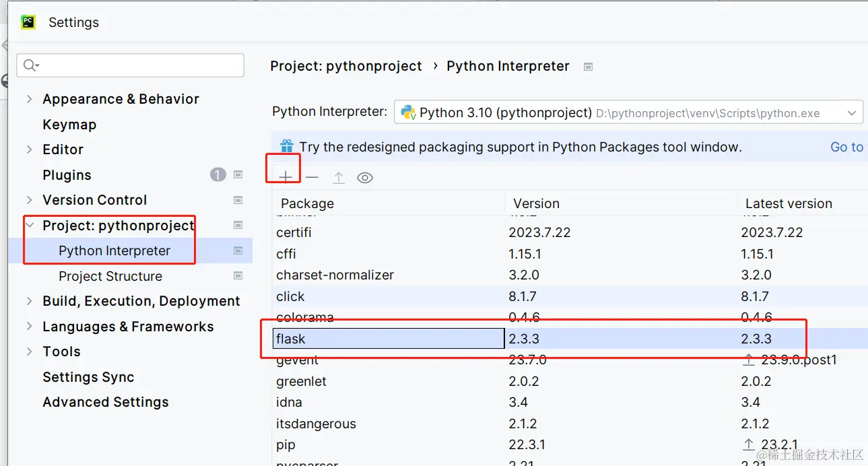
Task: Select the certifi package row
Action: coord(570,232)
